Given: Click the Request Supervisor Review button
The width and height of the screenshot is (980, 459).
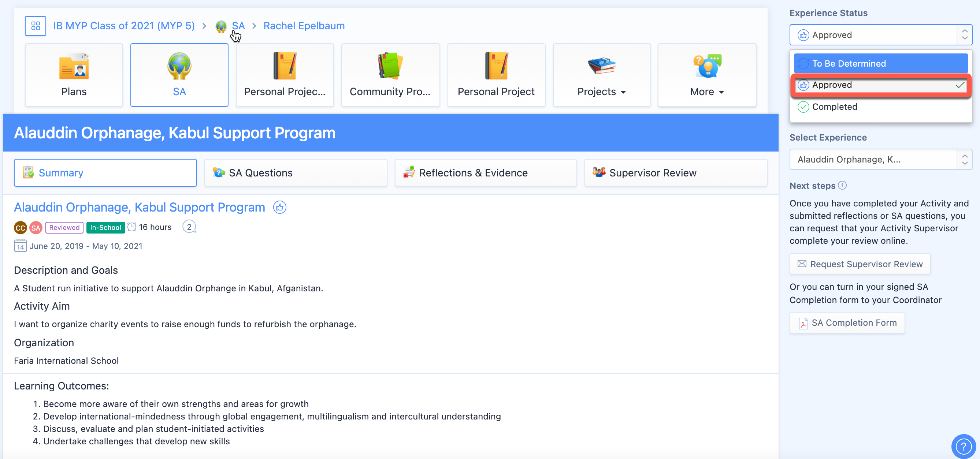Looking at the screenshot, I should [860, 264].
